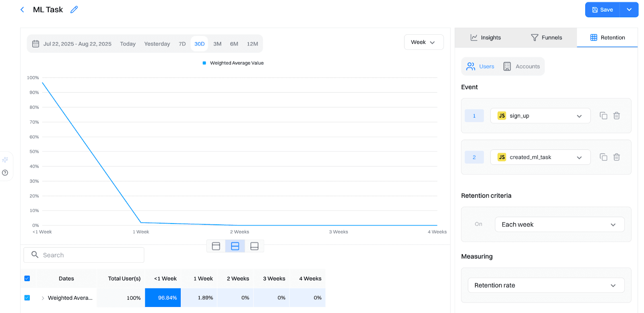Edit the ML Task title with pencil icon
644x313 pixels.
74,10
